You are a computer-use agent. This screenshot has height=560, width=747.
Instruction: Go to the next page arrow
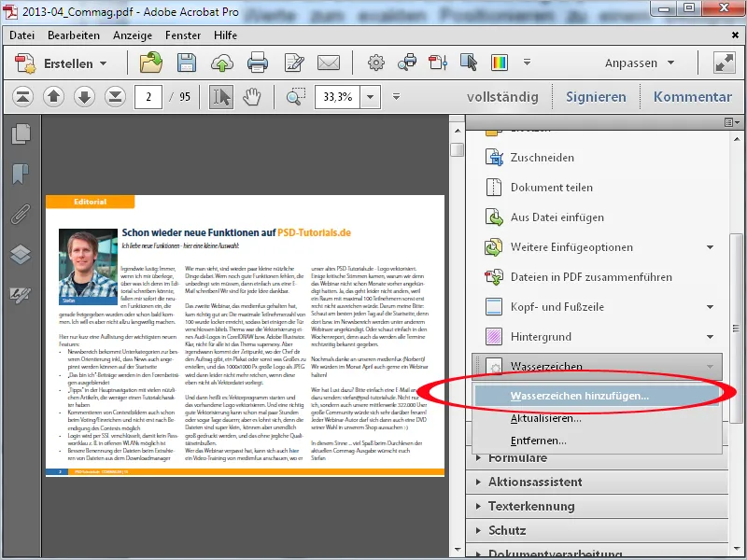84,97
